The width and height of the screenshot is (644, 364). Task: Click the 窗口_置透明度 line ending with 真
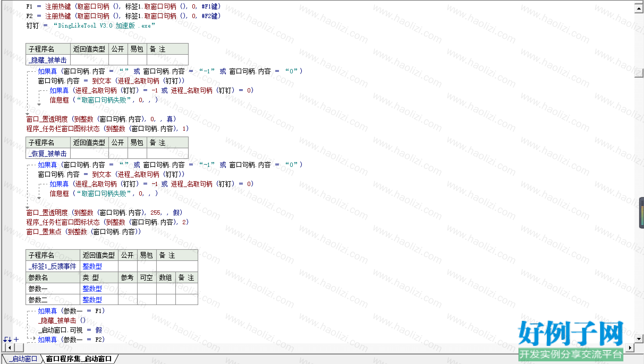click(x=101, y=119)
